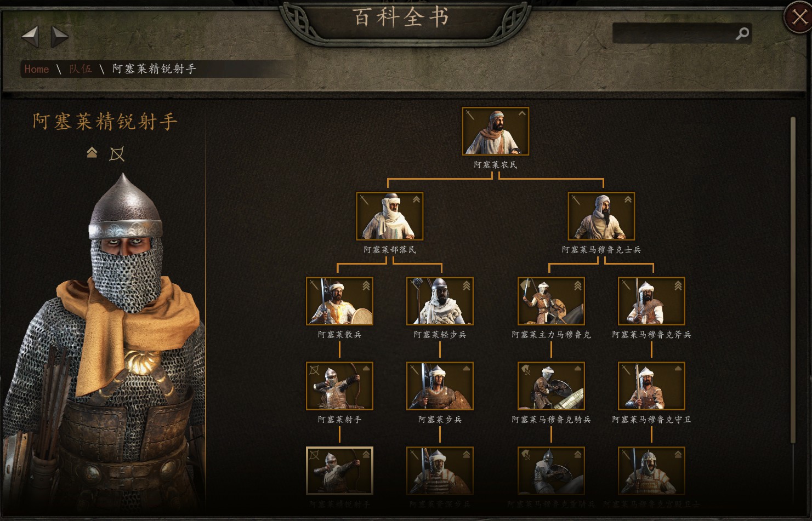Viewport: 812px width, 521px height.
Task: Open the 阿塞莱马穆鲁克斧兵 troop portrait
Action: click(651, 301)
